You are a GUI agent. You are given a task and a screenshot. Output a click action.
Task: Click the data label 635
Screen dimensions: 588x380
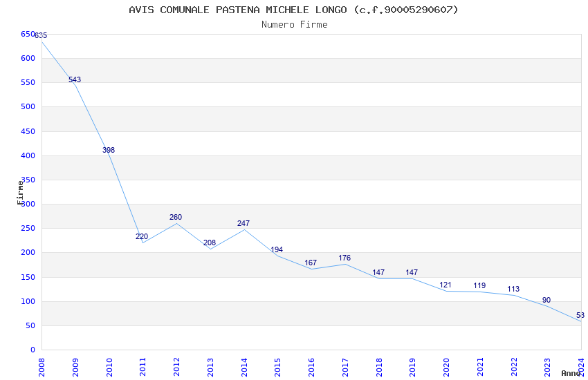point(41,35)
